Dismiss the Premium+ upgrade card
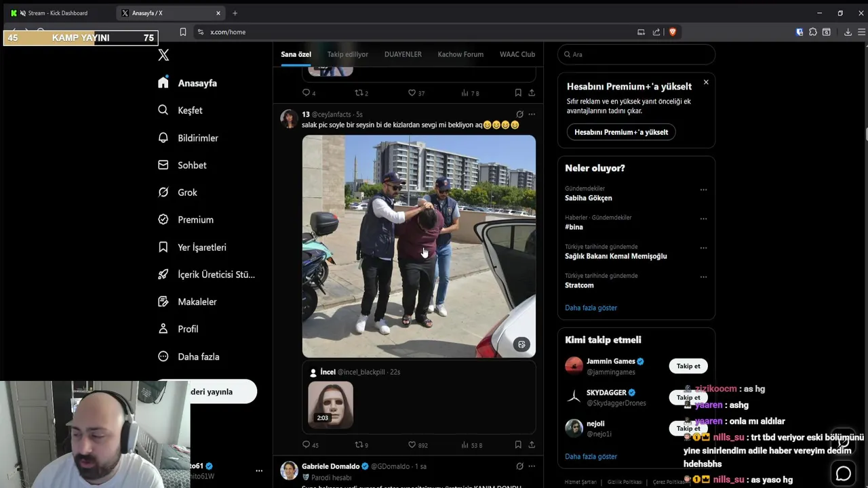Viewport: 868px width, 488px height. 706,82
